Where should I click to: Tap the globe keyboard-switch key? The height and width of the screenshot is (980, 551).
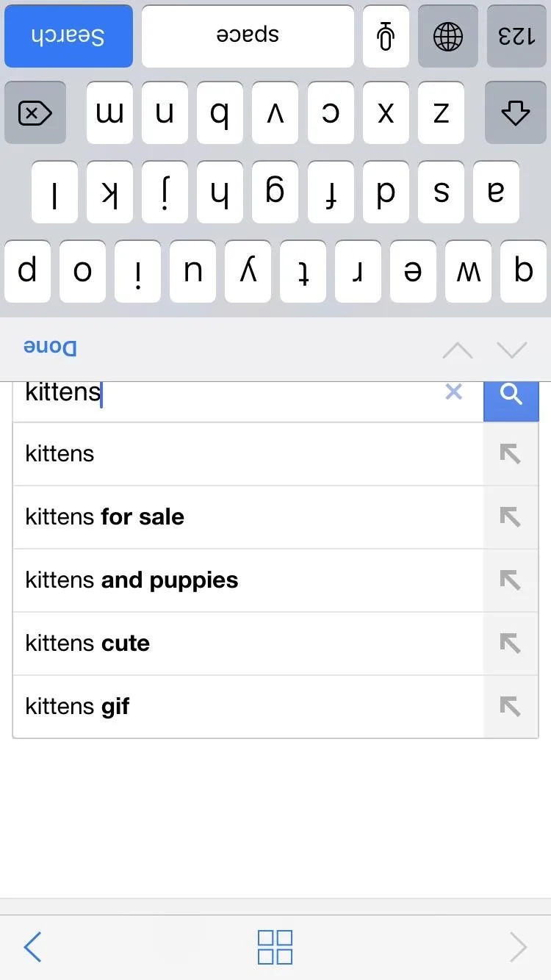pyautogui.click(x=447, y=36)
